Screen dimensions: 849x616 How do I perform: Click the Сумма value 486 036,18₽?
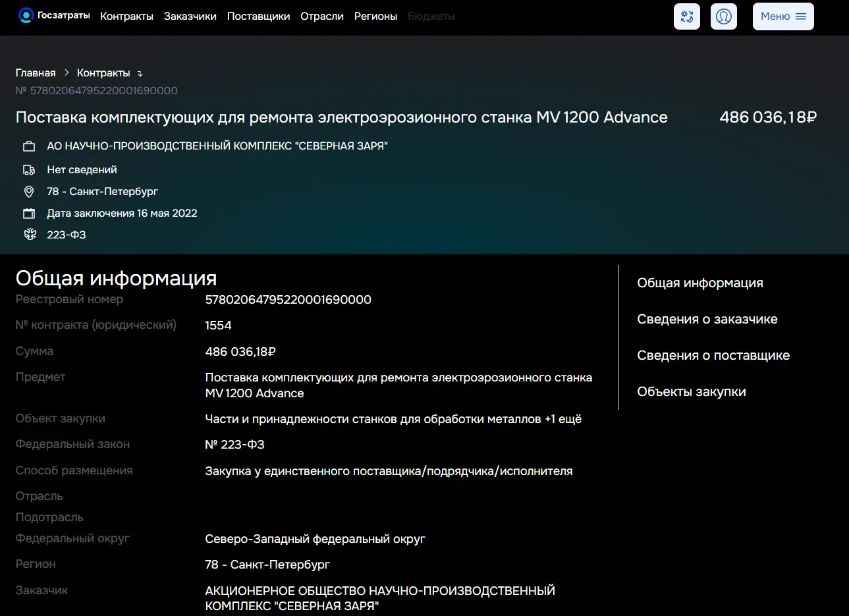coord(240,352)
